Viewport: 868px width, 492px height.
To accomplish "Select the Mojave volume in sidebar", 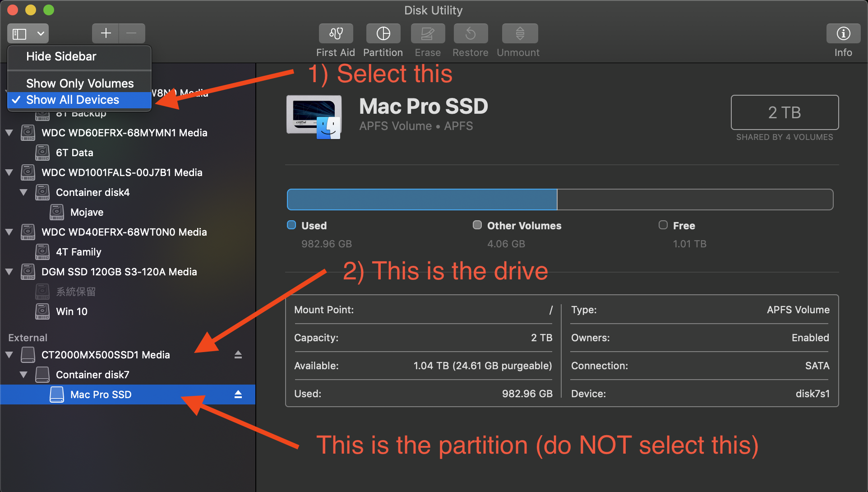I will [x=87, y=212].
